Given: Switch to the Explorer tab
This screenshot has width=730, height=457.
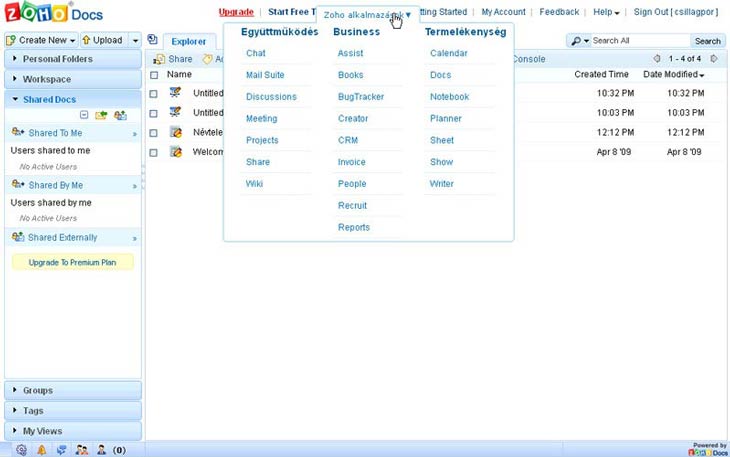Looking at the screenshot, I should [189, 42].
